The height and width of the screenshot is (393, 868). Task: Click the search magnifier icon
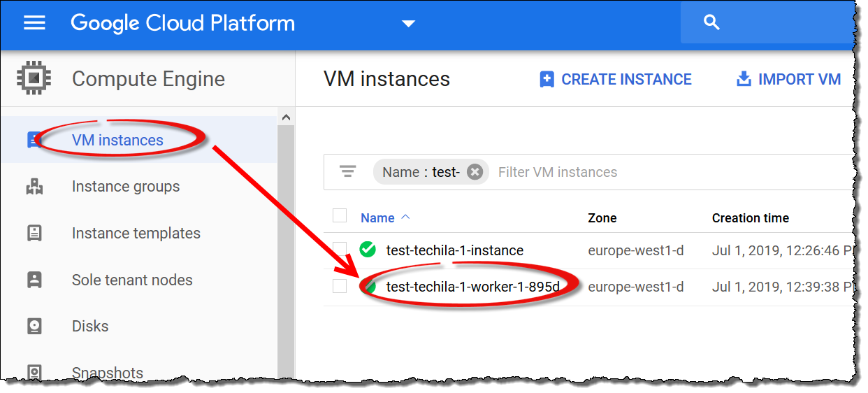click(x=711, y=23)
